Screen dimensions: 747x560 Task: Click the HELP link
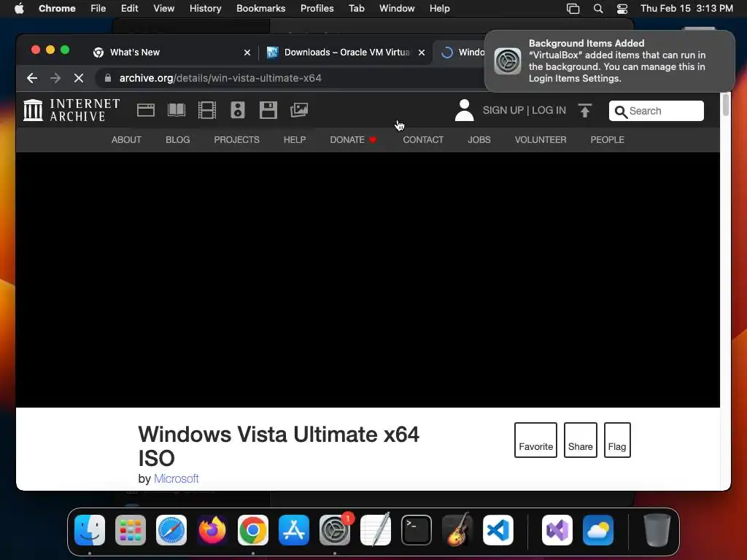295,139
